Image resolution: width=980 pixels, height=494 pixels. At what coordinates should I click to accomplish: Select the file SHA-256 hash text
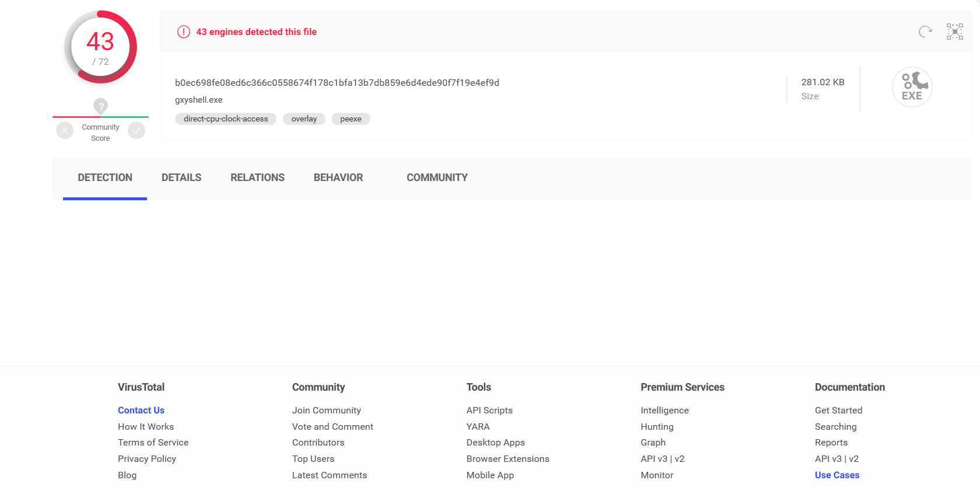337,83
